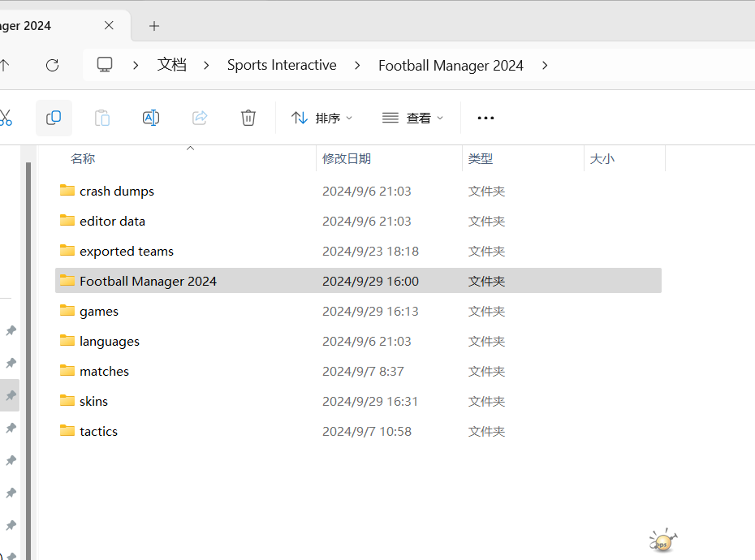Viewport: 755px width, 560px height.
Task: Close the current Explorer tab
Action: coord(109,26)
